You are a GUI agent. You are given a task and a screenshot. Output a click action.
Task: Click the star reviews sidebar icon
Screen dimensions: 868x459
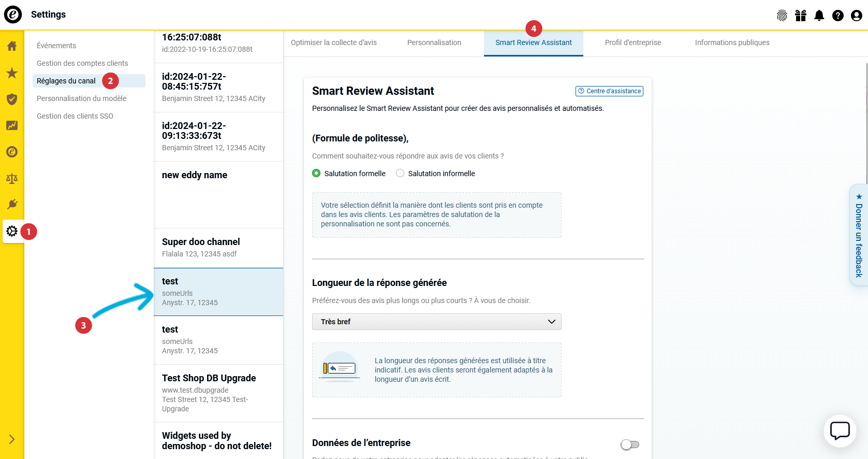coord(12,73)
